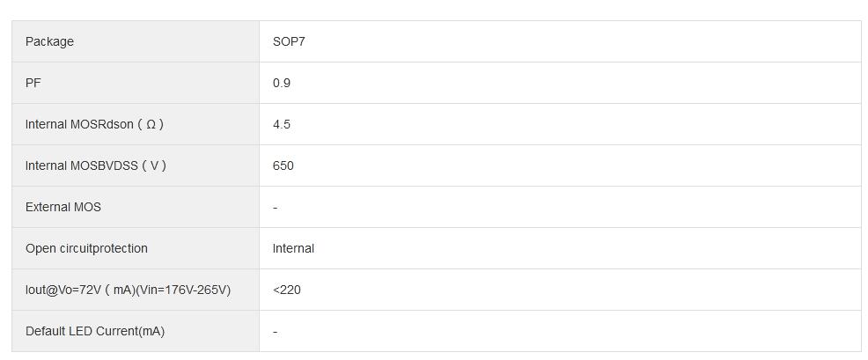Select the 0.9 PF value
The width and height of the screenshot is (868, 360).
pyautogui.click(x=282, y=83)
